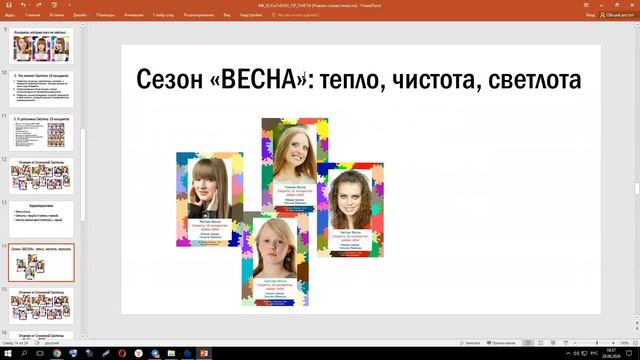
Task: Click the 'Что вы хотите сделать?' search box
Action: point(297,15)
